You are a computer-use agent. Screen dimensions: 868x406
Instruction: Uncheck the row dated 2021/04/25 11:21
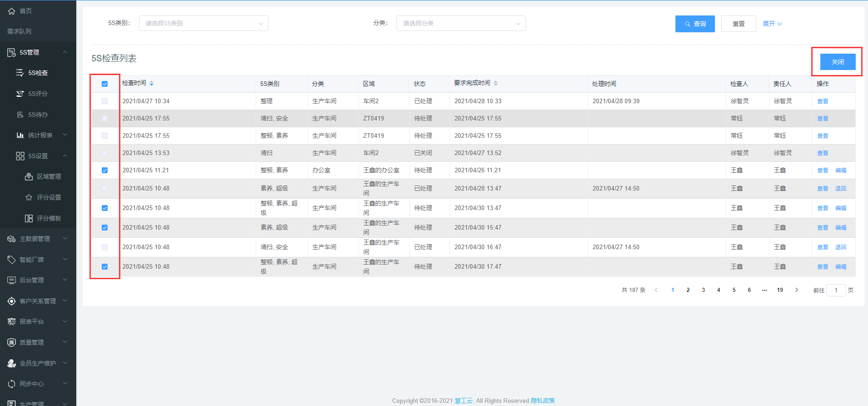(105, 170)
